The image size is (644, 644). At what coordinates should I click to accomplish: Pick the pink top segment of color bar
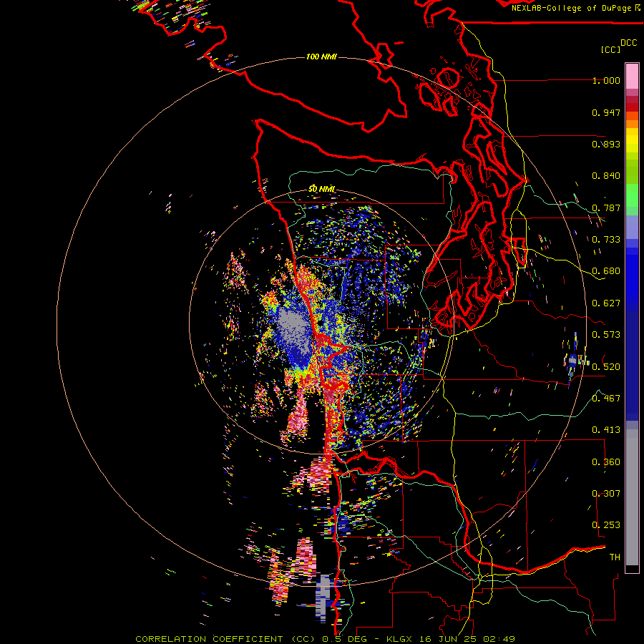(632, 77)
